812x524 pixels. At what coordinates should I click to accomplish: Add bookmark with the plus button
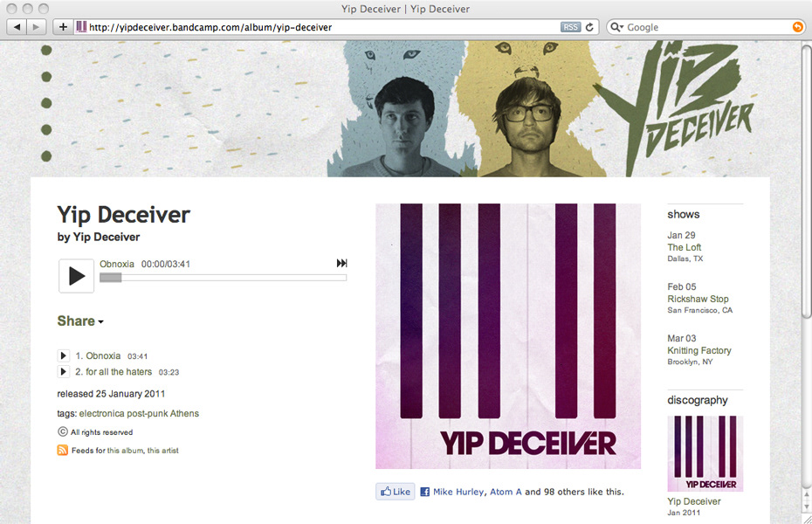tap(63, 27)
